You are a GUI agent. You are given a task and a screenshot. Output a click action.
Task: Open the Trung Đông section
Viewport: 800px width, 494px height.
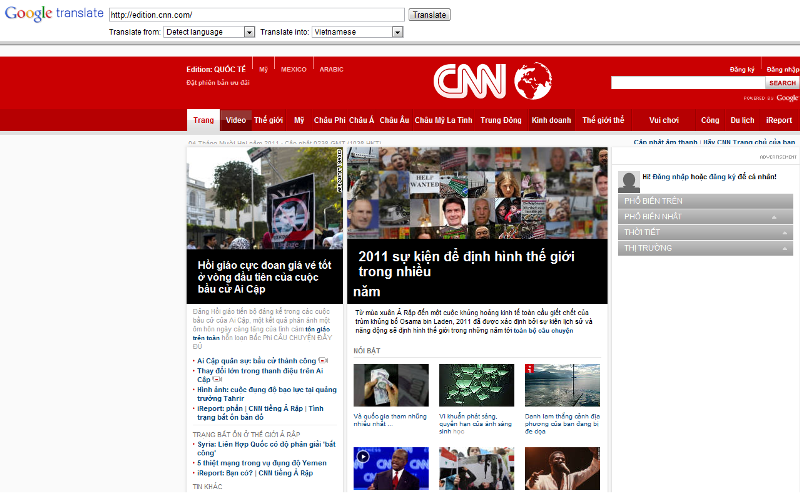coord(501,120)
